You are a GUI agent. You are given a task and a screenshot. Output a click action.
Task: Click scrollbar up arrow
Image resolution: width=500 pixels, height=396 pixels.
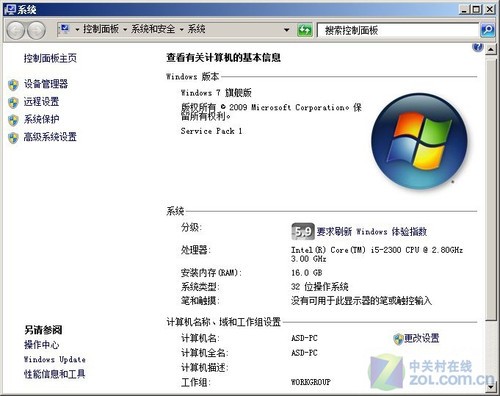(490, 50)
